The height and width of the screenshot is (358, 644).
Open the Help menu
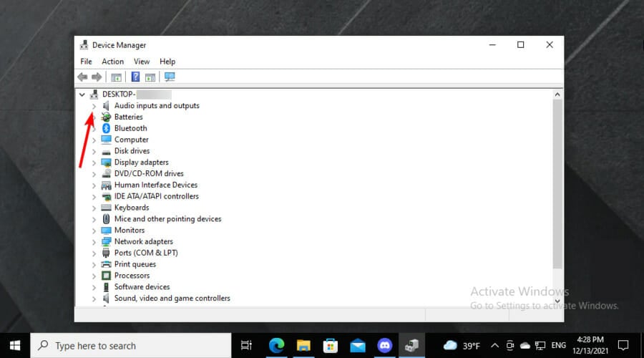tap(167, 62)
